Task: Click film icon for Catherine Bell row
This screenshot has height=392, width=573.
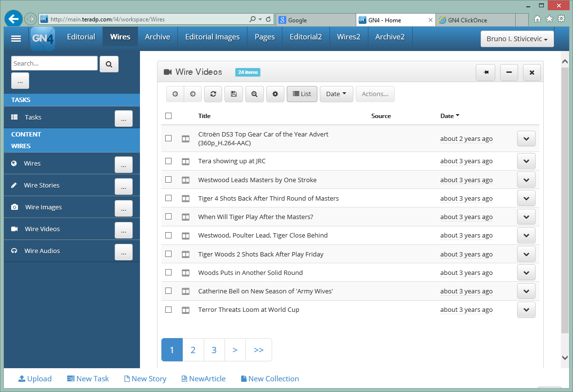Action: tap(186, 291)
